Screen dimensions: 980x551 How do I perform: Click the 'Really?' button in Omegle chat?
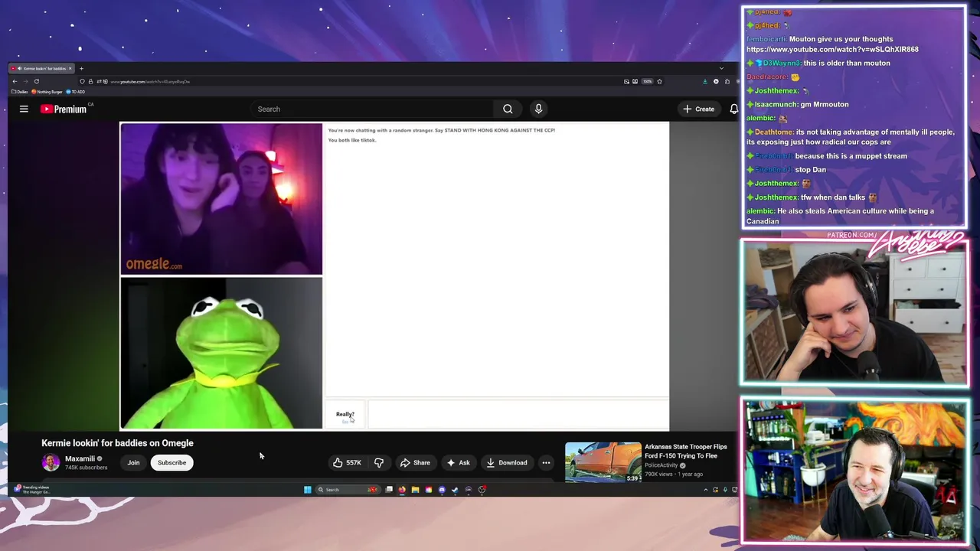click(x=345, y=414)
